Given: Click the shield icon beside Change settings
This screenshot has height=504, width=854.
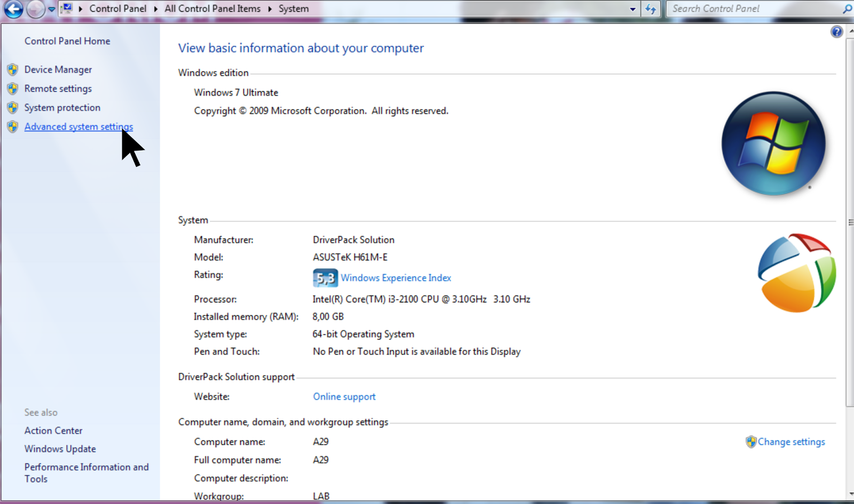Looking at the screenshot, I should point(751,442).
